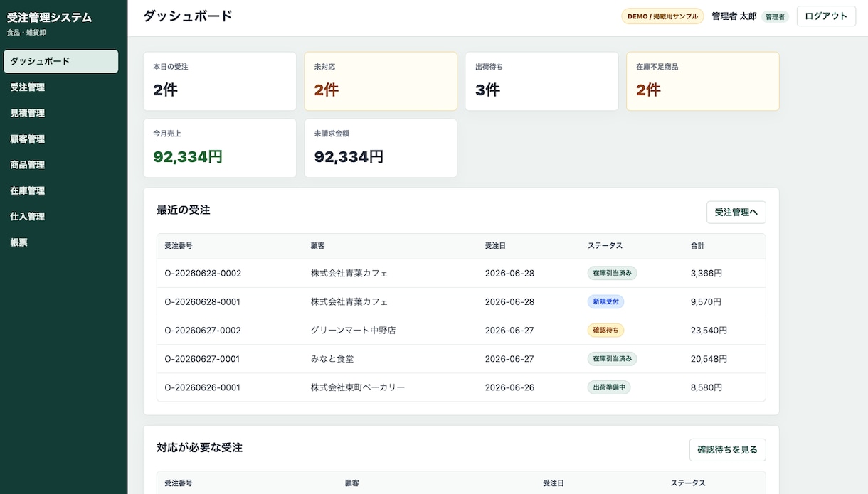This screenshot has width=868, height=494.
Task: Click the 確認待ちを見る button
Action: [727, 449]
